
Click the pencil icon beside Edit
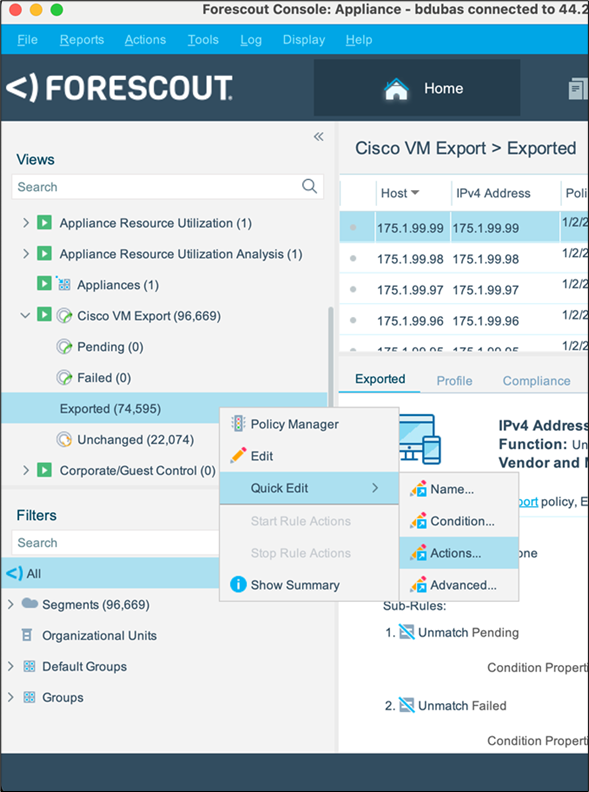pos(238,455)
